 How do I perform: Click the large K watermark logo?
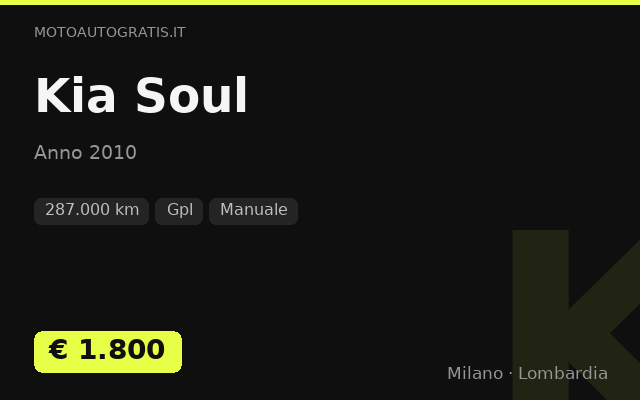click(576, 314)
